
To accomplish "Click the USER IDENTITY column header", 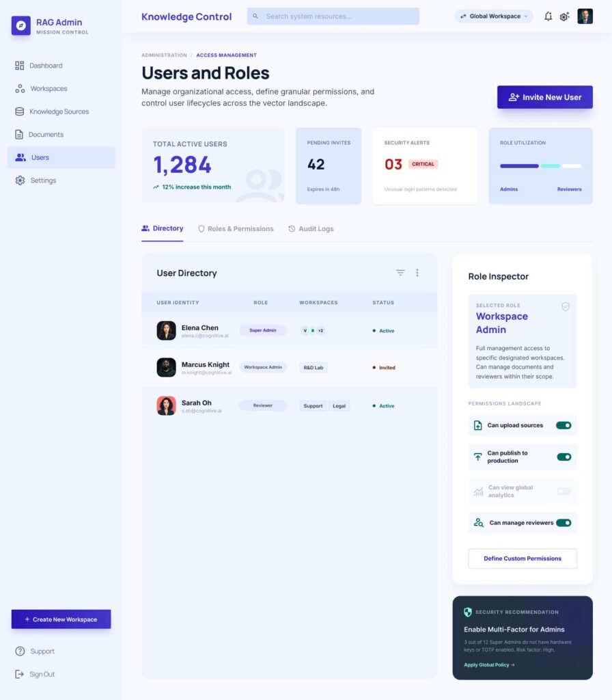I will (x=178, y=303).
